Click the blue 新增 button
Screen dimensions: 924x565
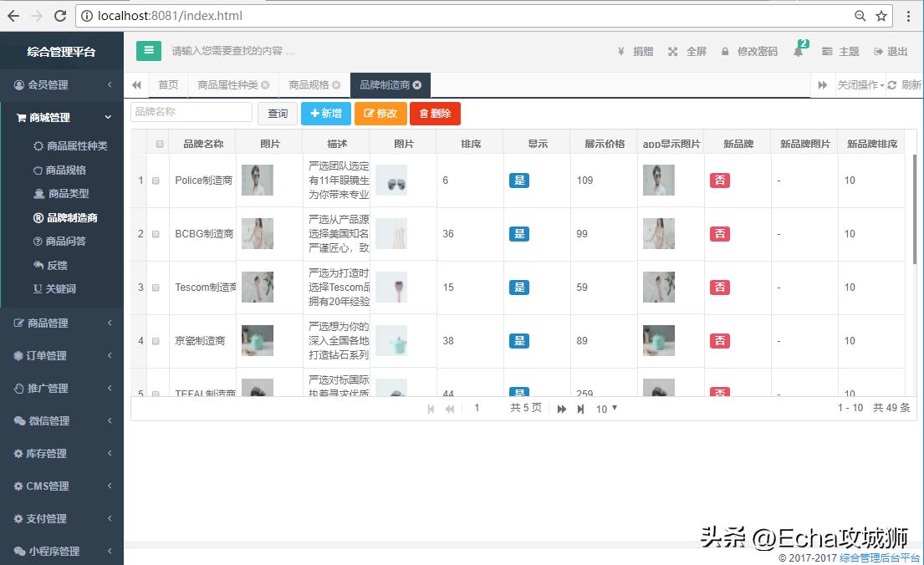[x=325, y=114]
